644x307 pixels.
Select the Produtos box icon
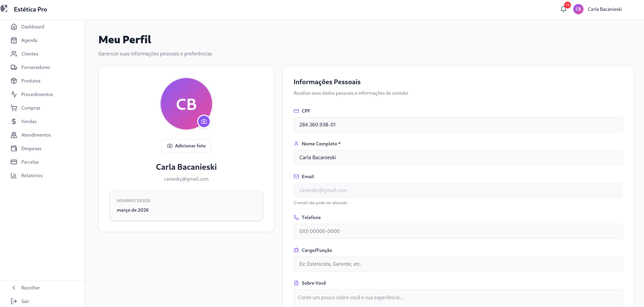[x=14, y=81]
